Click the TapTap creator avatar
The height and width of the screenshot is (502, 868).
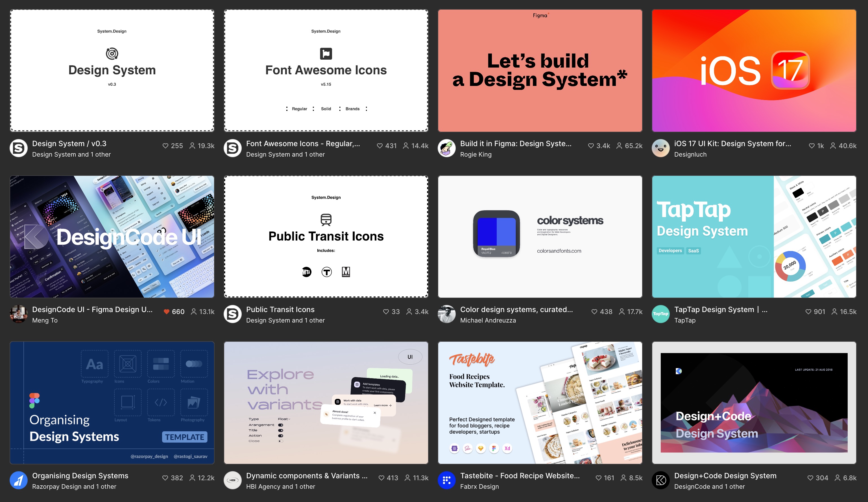pyautogui.click(x=660, y=314)
